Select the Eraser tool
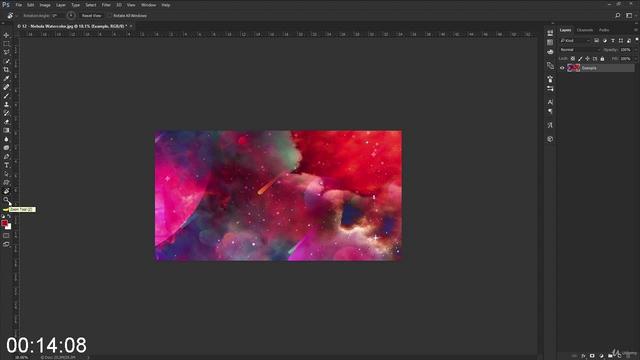The image size is (640, 360). click(6, 122)
